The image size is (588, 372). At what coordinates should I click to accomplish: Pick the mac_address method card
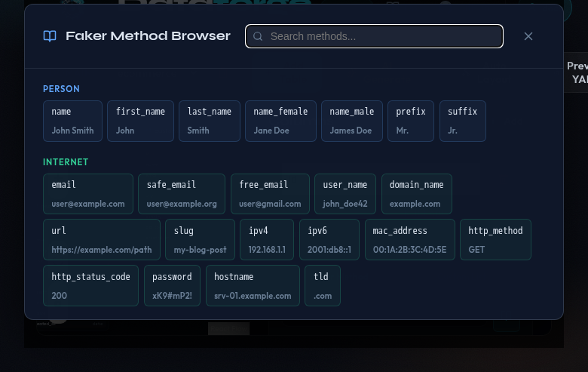(x=410, y=240)
